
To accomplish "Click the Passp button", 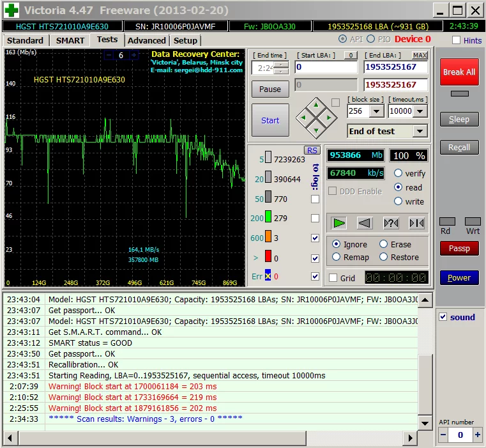I will click(459, 249).
